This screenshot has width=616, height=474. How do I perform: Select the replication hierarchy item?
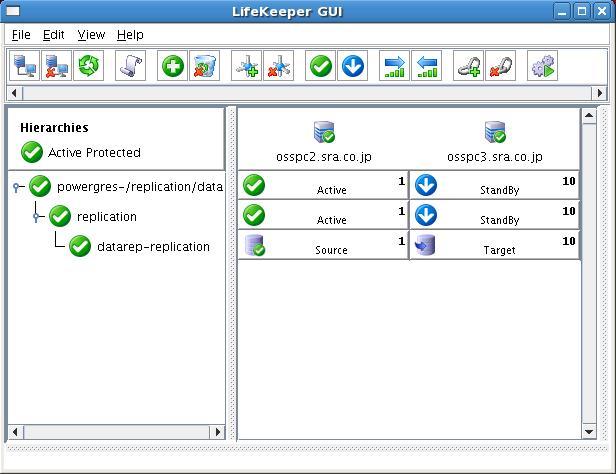click(x=106, y=216)
